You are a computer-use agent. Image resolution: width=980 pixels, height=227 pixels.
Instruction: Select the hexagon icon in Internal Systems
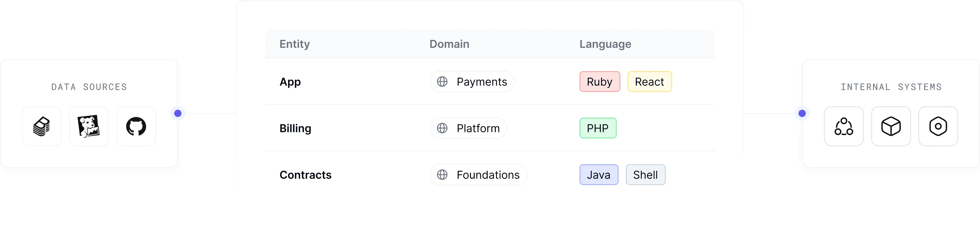tap(938, 126)
